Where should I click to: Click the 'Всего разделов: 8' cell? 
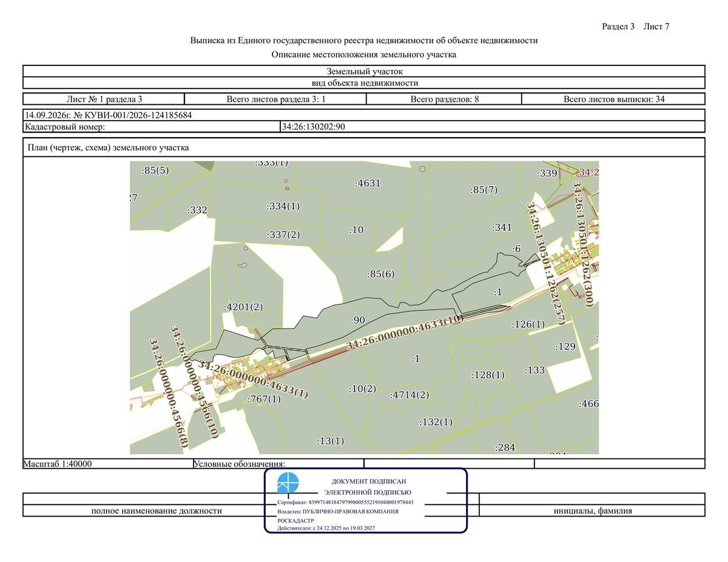tap(445, 99)
